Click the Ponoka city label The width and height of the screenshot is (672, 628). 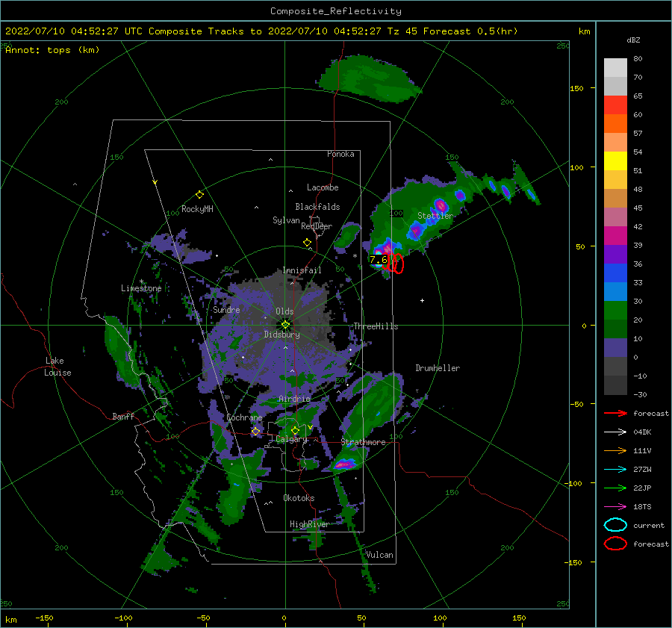point(340,154)
